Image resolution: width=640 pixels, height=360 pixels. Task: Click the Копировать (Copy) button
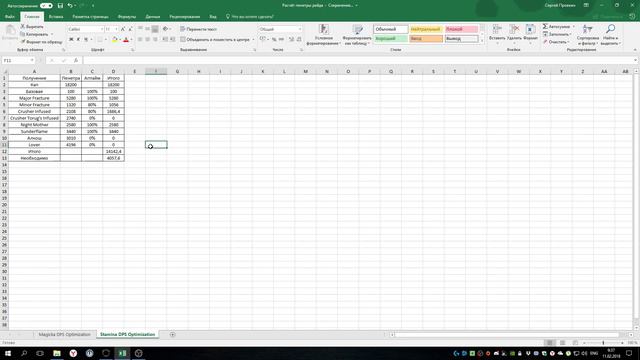click(x=34, y=34)
